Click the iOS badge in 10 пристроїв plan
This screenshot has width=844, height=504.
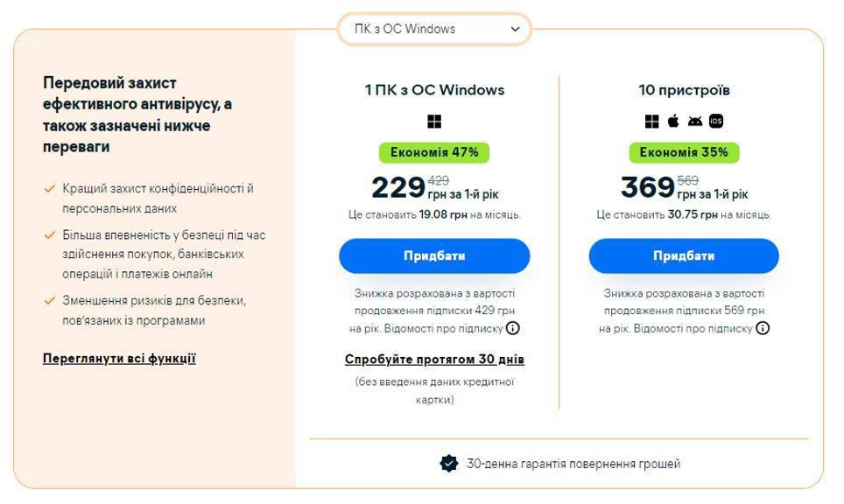click(x=716, y=122)
